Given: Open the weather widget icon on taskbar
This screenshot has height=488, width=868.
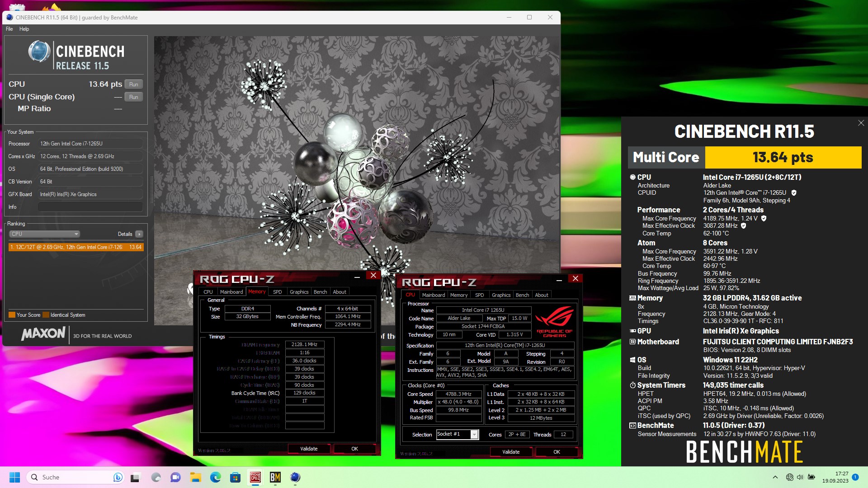Looking at the screenshot, I should 156,477.
